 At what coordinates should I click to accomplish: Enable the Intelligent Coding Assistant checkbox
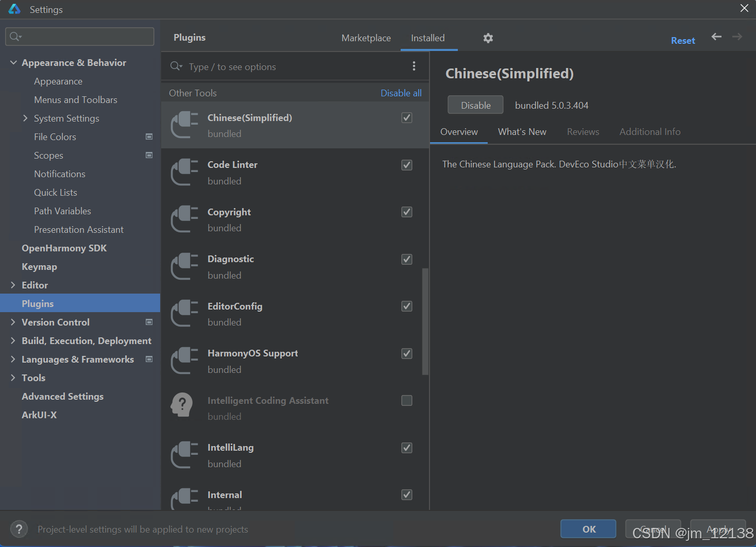pyautogui.click(x=407, y=400)
